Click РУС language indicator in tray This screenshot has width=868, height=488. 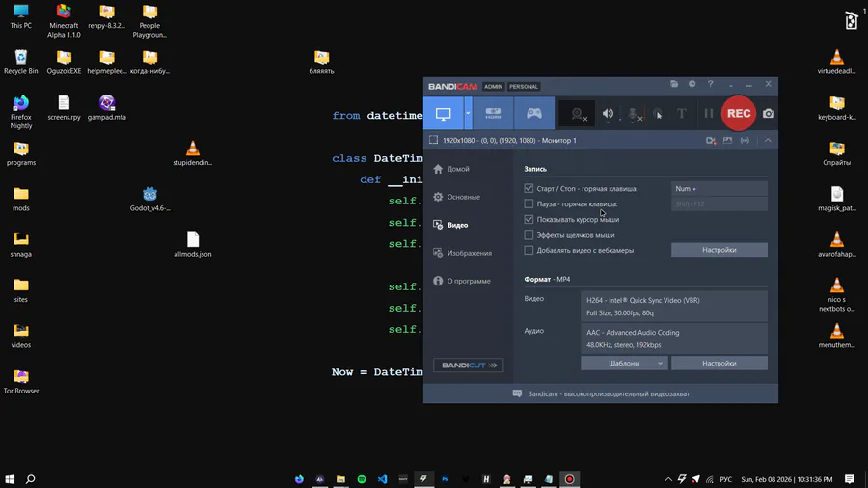725,479
